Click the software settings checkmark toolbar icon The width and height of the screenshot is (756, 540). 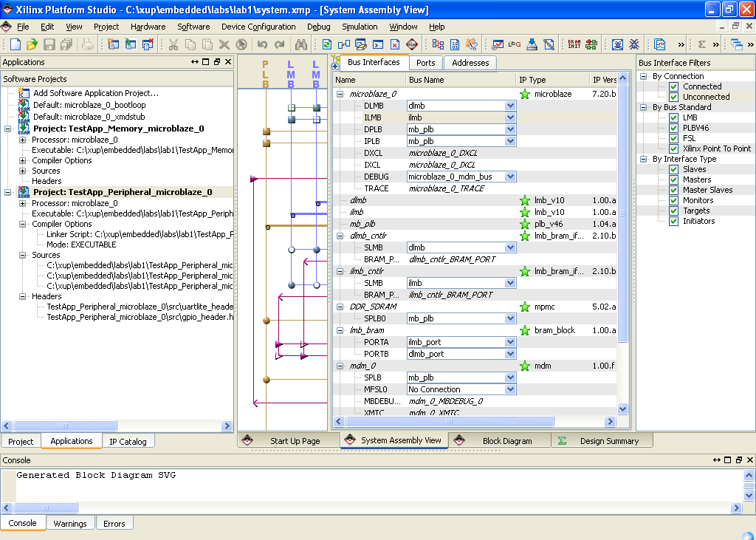(x=497, y=45)
